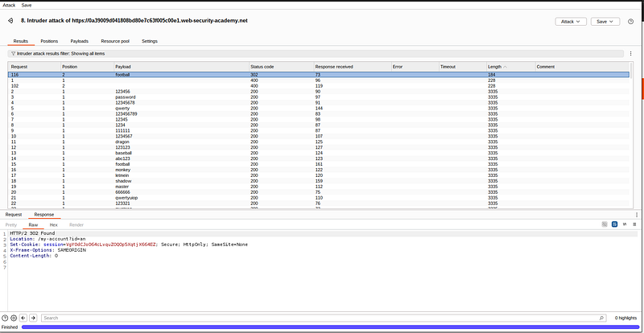Switch to the Positions tab
Image resolution: width=644 pixels, height=333 pixels.
(49, 41)
